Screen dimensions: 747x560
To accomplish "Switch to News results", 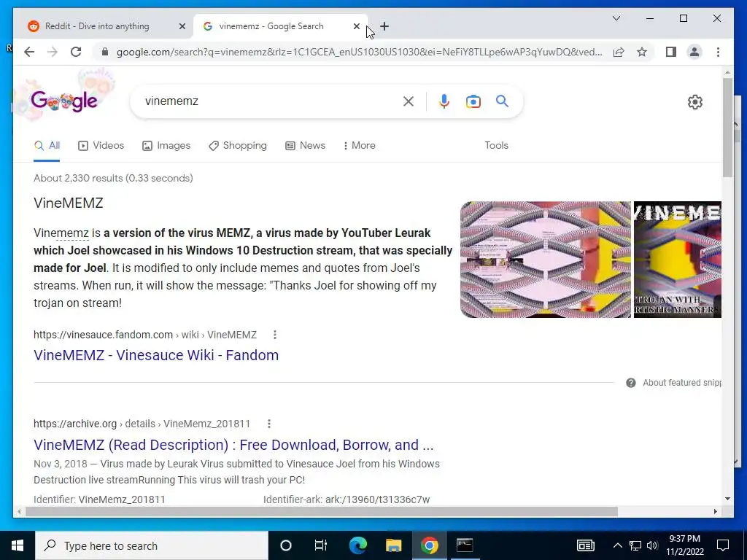I will [306, 146].
